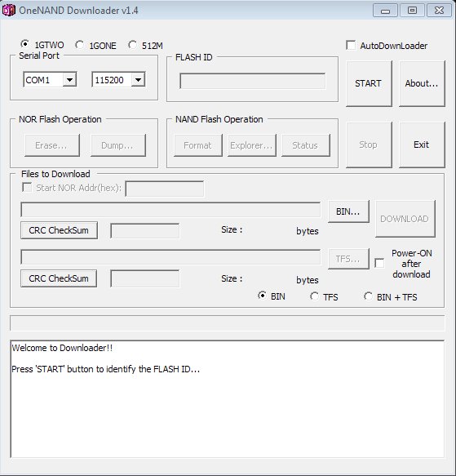Click the Stop button

[369, 145]
